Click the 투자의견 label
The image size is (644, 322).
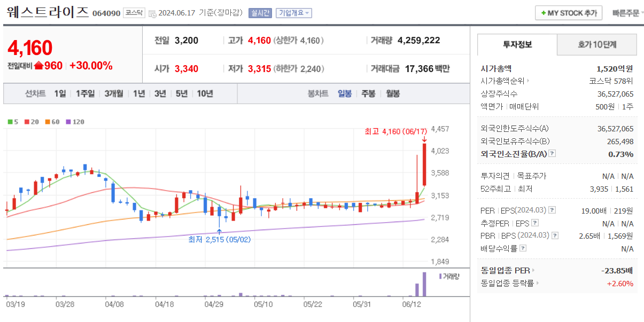495,176
